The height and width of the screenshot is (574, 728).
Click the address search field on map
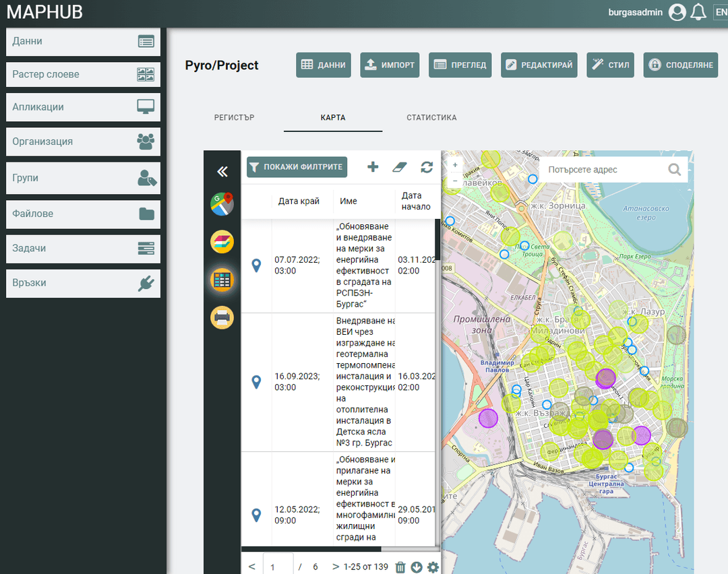pyautogui.click(x=603, y=170)
